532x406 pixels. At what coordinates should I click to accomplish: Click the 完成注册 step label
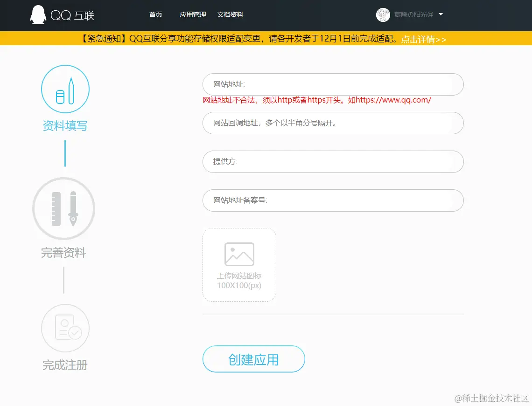(x=65, y=365)
